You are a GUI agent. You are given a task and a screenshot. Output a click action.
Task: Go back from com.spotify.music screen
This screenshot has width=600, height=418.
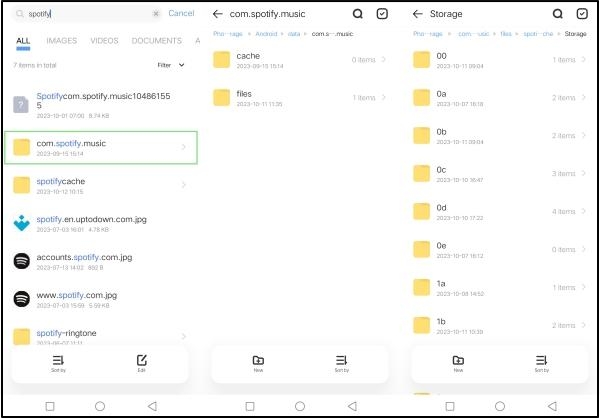pos(217,14)
